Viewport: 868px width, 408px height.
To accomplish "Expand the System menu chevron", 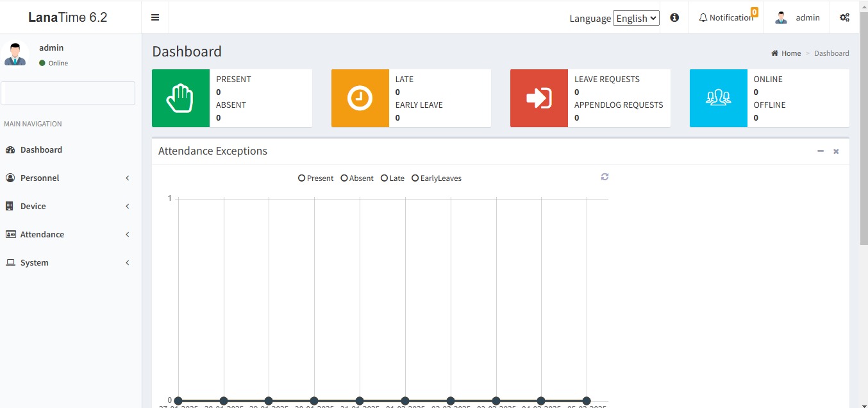I will click(128, 262).
